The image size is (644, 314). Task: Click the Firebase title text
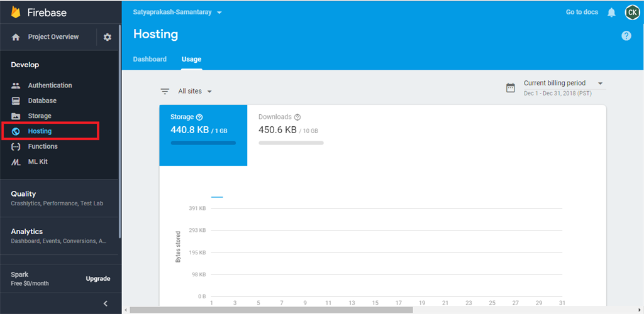click(x=47, y=13)
